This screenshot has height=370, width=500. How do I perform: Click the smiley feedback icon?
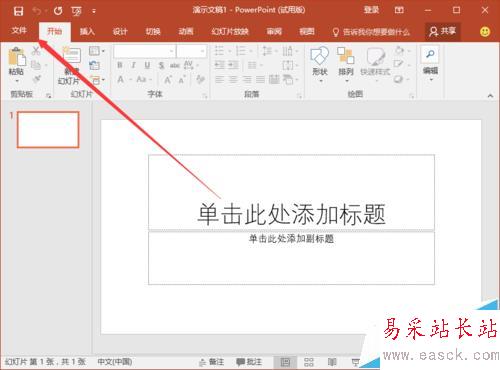[x=485, y=32]
